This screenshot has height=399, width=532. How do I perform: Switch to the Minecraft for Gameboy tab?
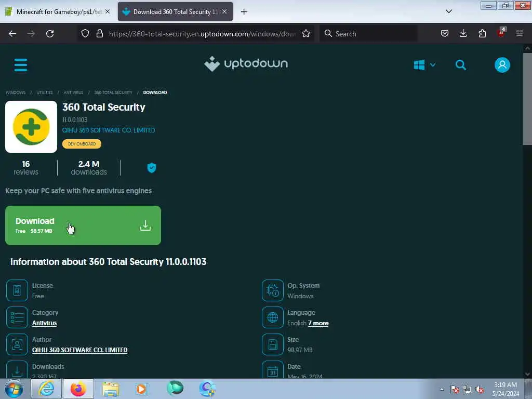(58, 12)
